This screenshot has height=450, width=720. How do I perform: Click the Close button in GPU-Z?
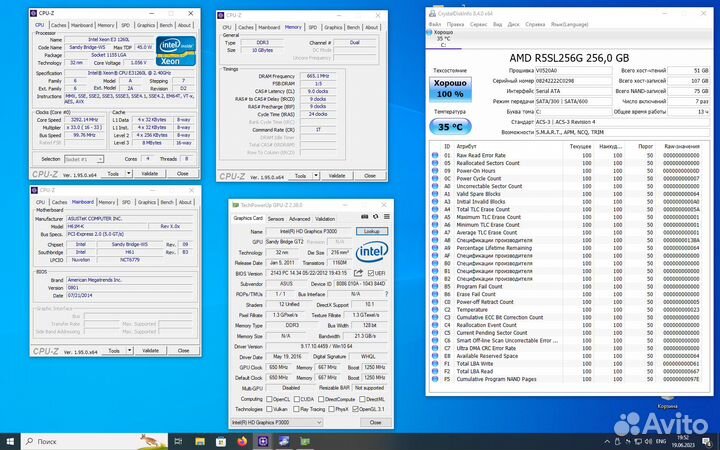375,422
